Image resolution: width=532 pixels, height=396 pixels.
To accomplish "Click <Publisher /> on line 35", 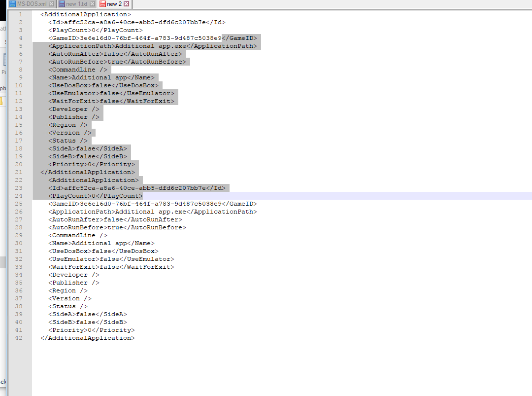I will pos(73,283).
